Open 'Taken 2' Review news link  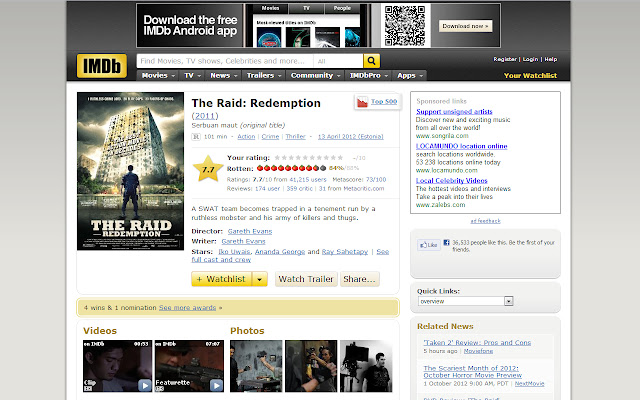477,343
